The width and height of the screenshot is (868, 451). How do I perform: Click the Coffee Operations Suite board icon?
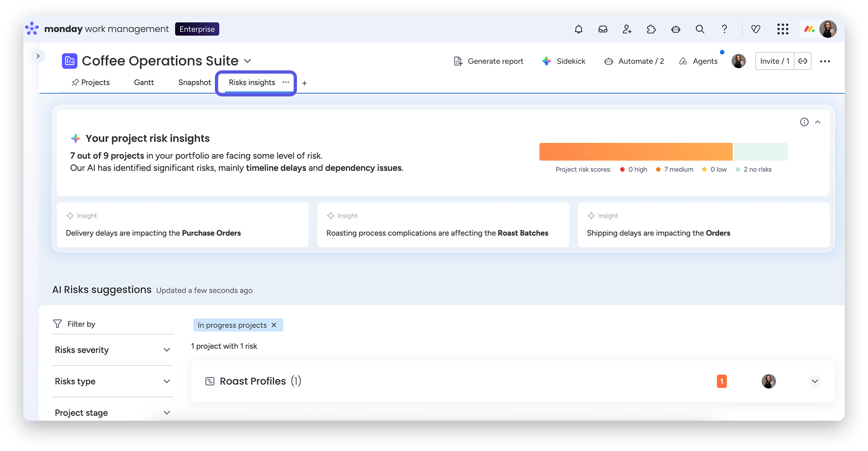pyautogui.click(x=69, y=61)
